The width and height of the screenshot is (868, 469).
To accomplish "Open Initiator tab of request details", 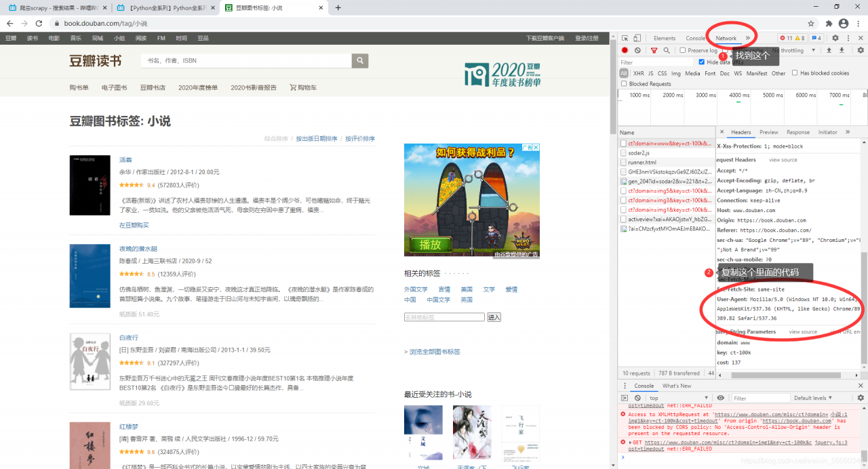I will pyautogui.click(x=828, y=132).
